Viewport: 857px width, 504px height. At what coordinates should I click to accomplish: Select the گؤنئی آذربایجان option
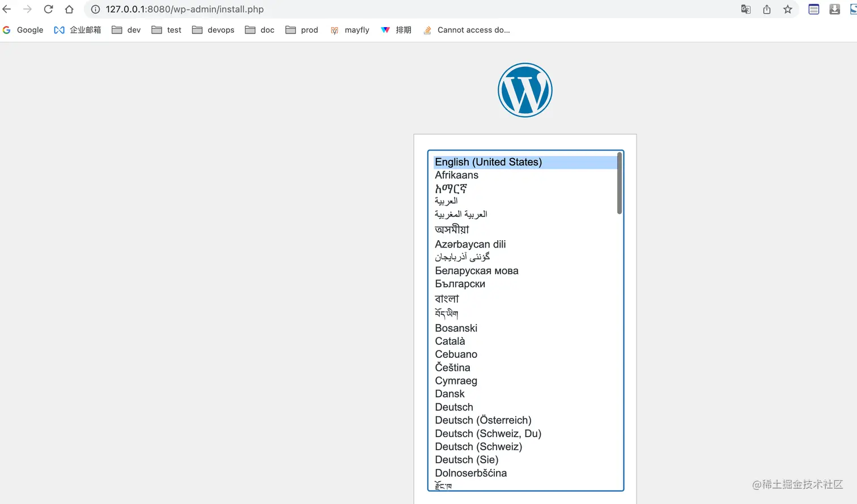tap(525, 257)
